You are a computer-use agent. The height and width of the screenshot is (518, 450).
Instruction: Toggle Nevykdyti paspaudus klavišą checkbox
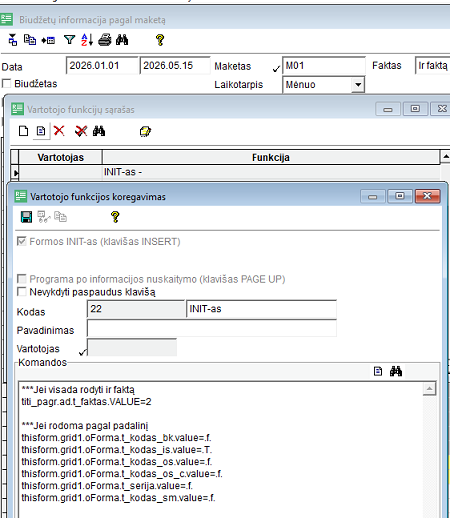22,292
